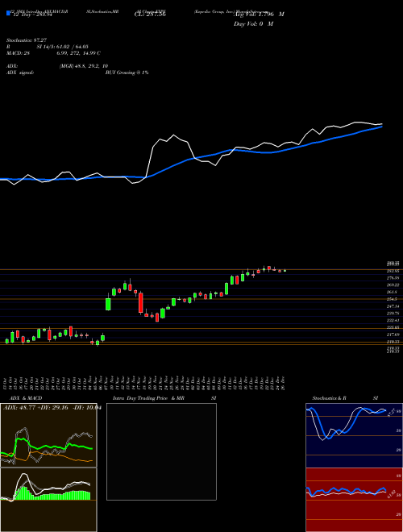Click the 247.14 price axis label
Viewport: 403px width, 532px height.
tap(393, 306)
